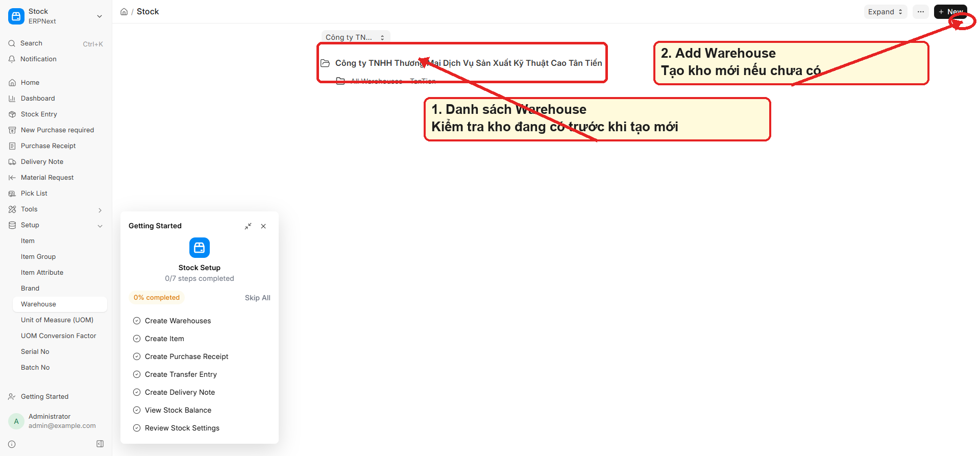Click the Purchase Receipt icon

click(x=12, y=146)
